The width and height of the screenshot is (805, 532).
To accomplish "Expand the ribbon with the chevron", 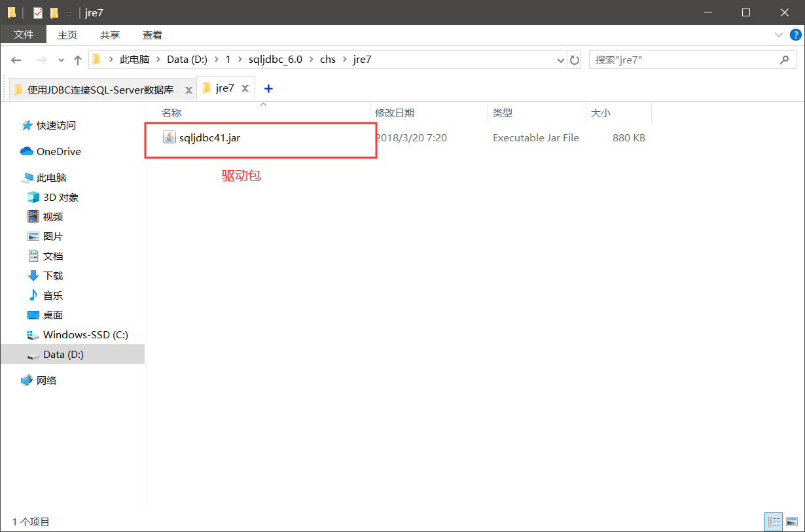I will (x=779, y=35).
